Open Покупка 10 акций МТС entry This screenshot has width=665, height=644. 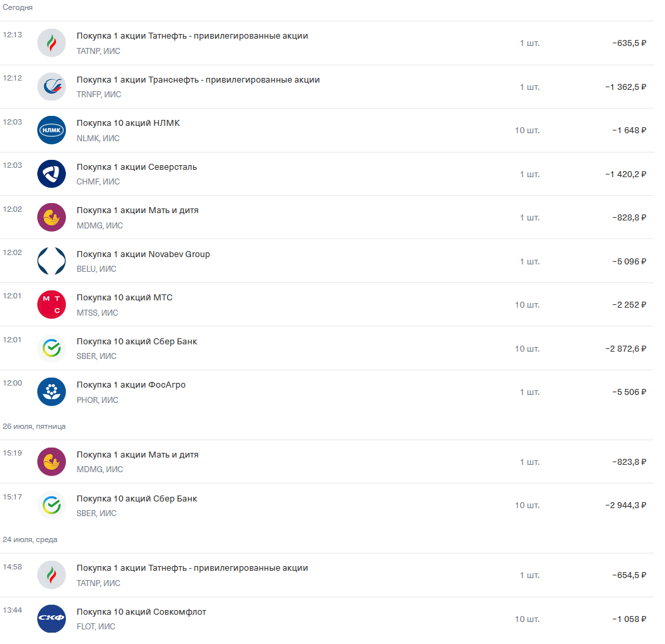[327, 304]
